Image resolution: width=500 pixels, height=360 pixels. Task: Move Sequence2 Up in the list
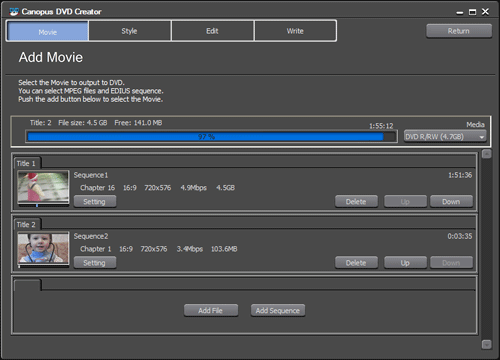coord(405,263)
